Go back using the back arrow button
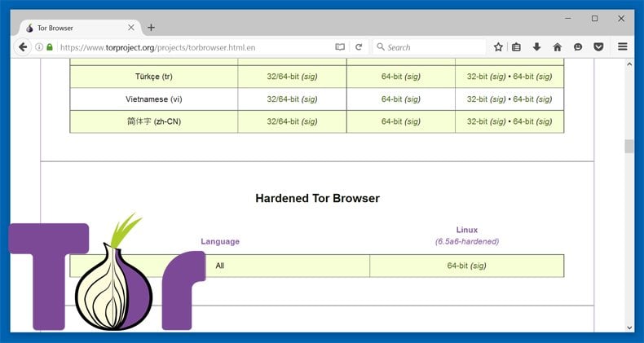This screenshot has height=343, width=644. [23, 47]
